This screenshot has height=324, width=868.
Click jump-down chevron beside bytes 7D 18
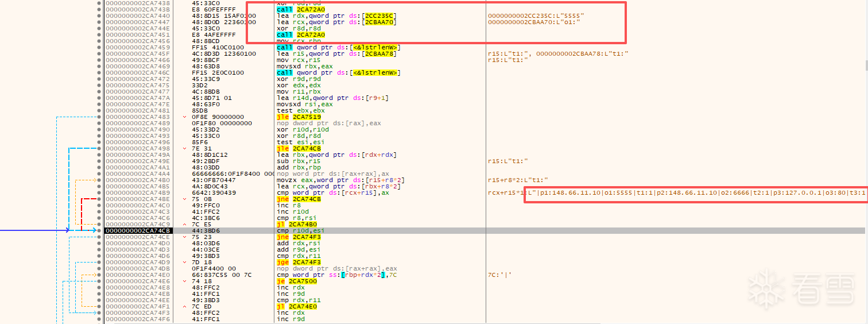(x=184, y=262)
